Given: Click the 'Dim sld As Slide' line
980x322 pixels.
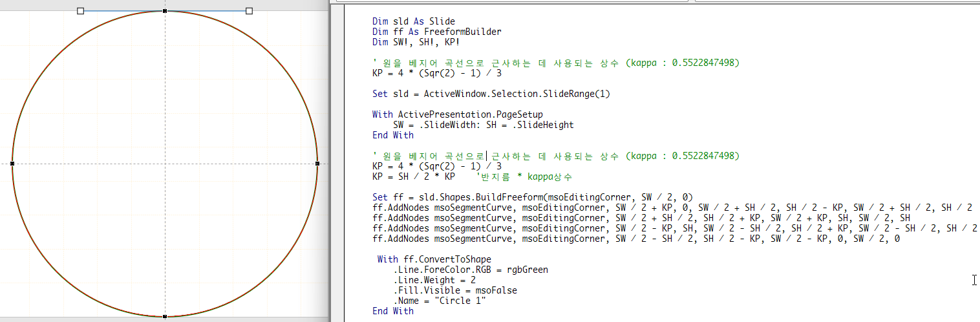Looking at the screenshot, I should tap(413, 21).
